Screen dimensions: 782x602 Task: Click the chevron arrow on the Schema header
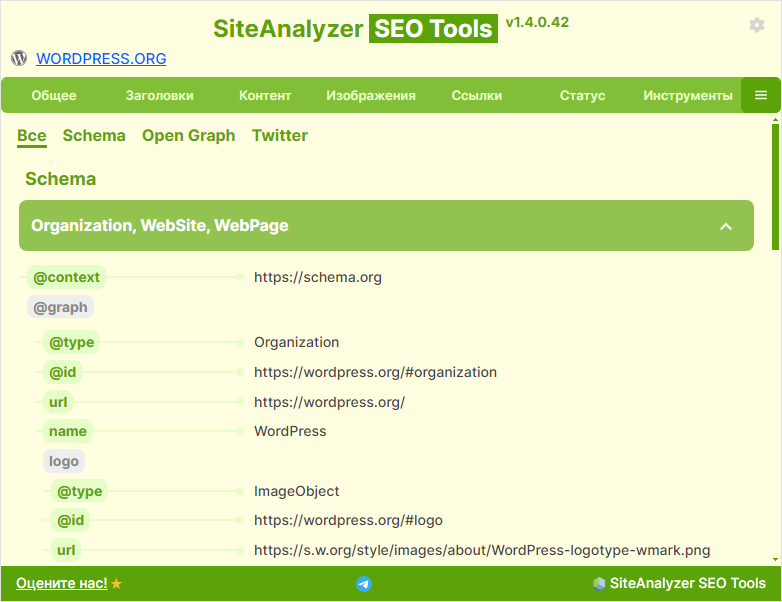tap(726, 226)
